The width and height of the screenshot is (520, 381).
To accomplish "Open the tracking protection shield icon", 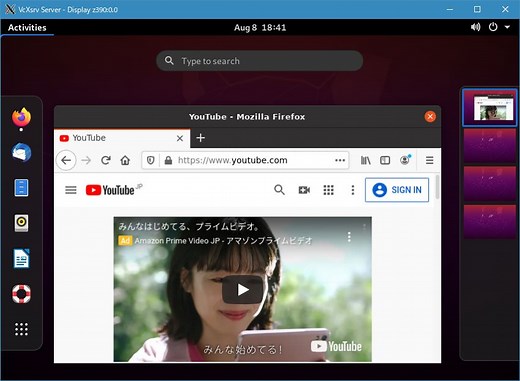I will click(151, 160).
